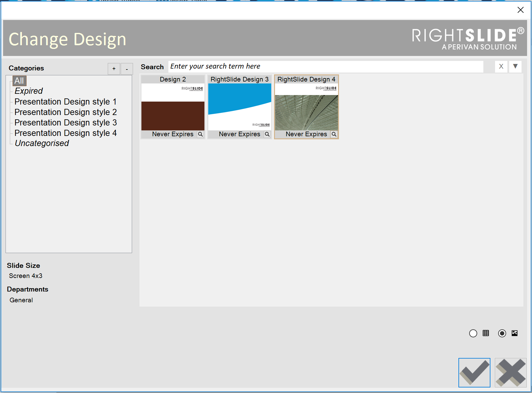Screen dimensions: 532x393
Task: Choose Presentation Design style 2 category
Action: [x=66, y=112]
